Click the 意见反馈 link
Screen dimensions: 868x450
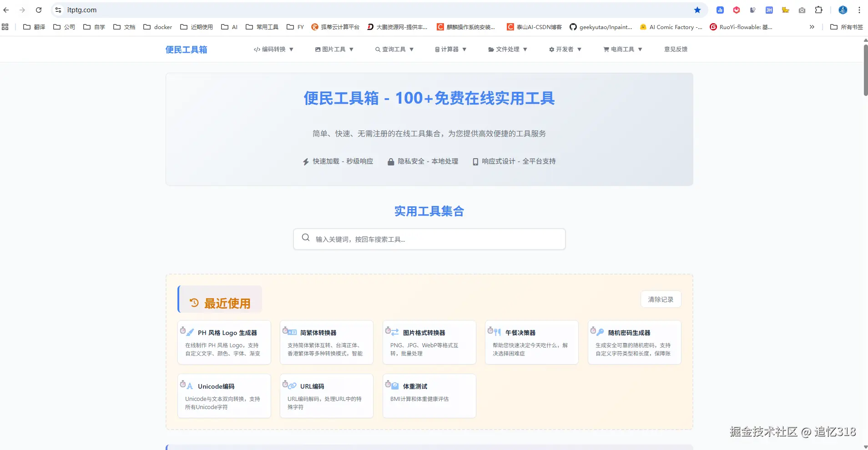point(676,49)
